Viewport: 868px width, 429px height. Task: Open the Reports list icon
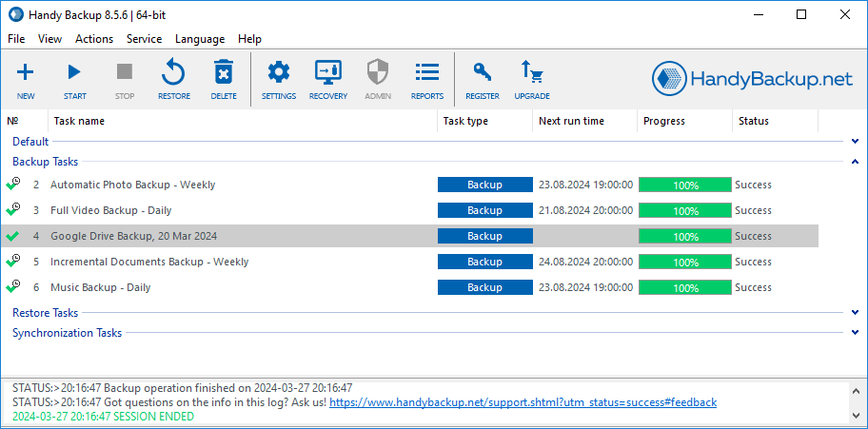[x=426, y=73]
